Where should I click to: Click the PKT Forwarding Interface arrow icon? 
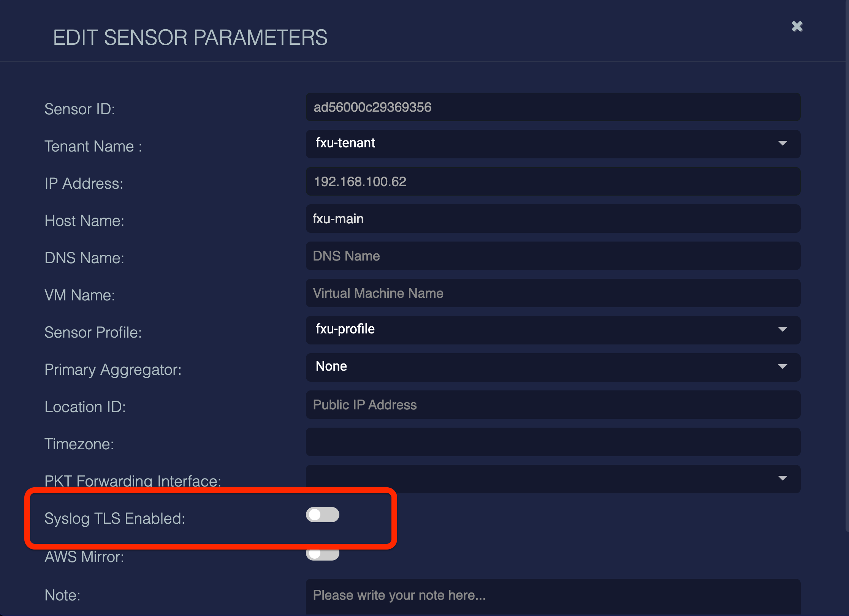pyautogui.click(x=782, y=478)
